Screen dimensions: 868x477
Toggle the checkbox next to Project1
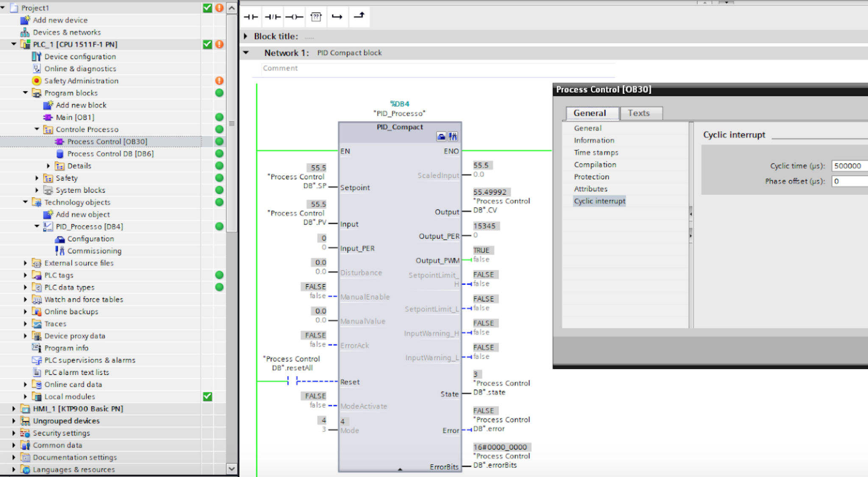tap(207, 7)
